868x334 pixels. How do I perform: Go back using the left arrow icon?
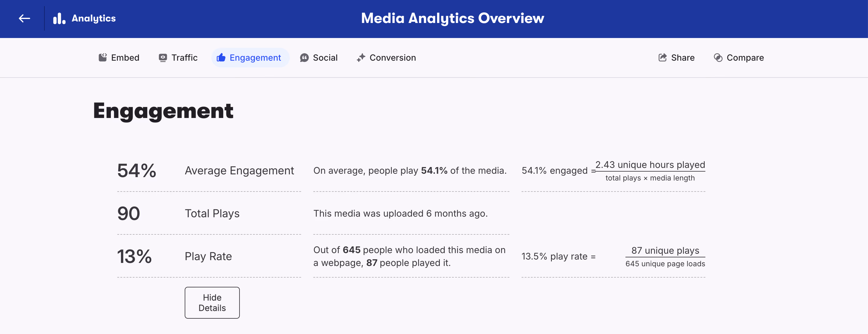pos(24,18)
